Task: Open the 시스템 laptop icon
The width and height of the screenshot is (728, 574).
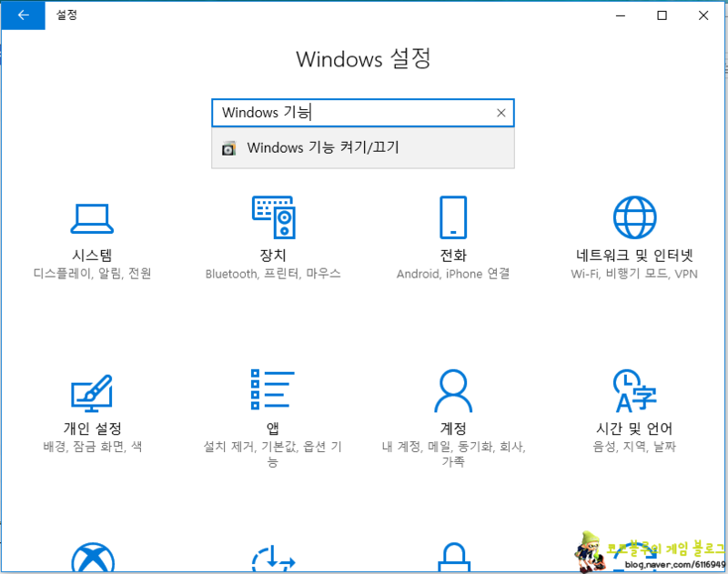Action: (92, 218)
